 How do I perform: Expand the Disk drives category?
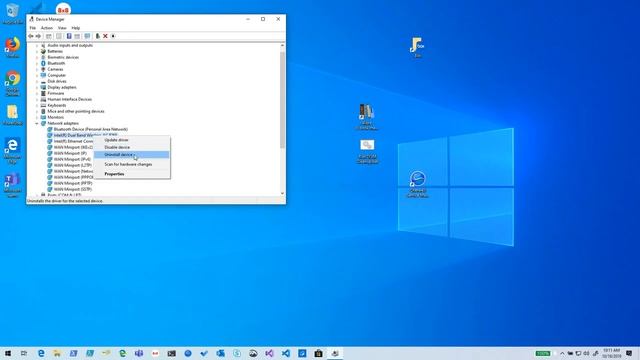[x=37, y=81]
